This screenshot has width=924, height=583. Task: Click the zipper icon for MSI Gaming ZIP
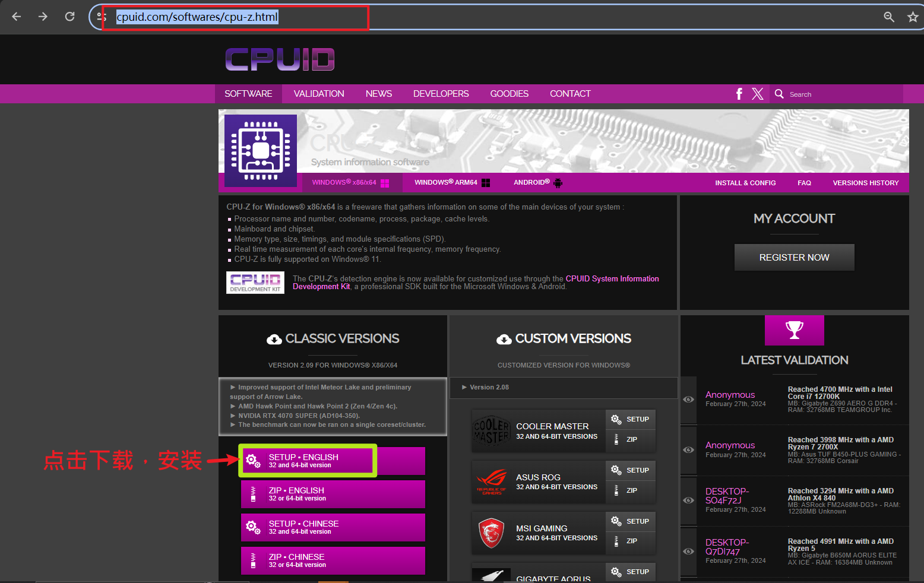point(616,541)
